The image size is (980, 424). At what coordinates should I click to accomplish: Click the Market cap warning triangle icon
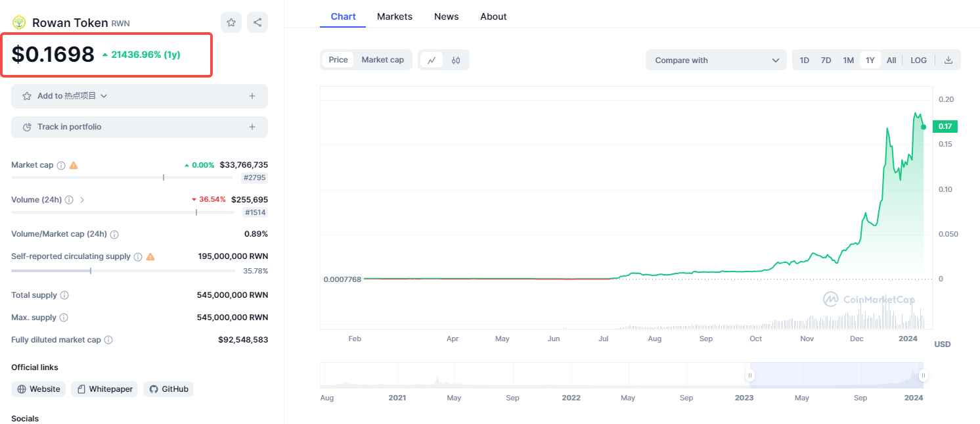(74, 165)
